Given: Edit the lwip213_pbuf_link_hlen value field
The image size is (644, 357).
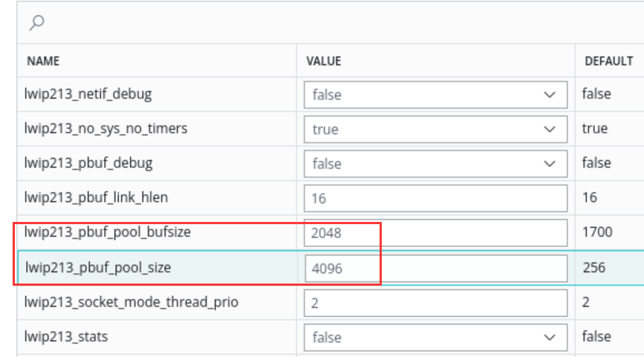Looking at the screenshot, I should point(435,198).
